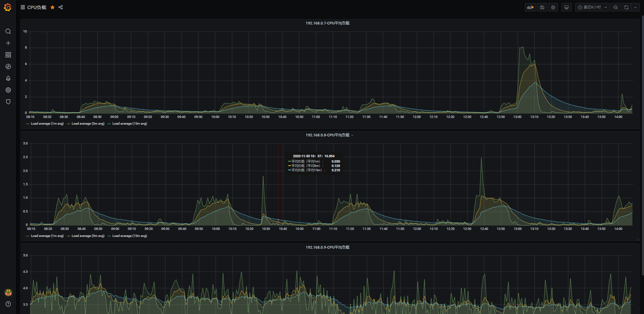This screenshot has height=314, width=644.
Task: Open the Dashboards grid icon in sidebar
Action: pos(8,55)
